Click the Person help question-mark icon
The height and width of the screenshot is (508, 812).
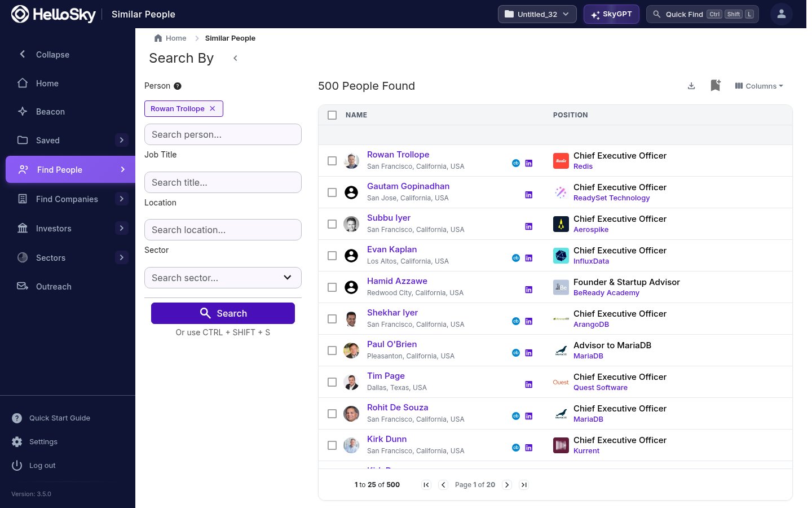pos(178,86)
